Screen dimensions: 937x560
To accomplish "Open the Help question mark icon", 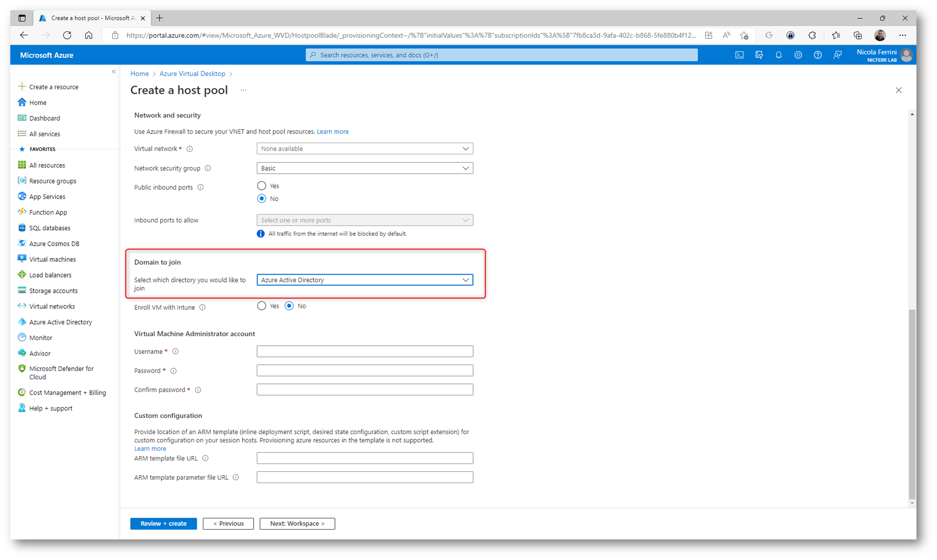I will click(817, 55).
